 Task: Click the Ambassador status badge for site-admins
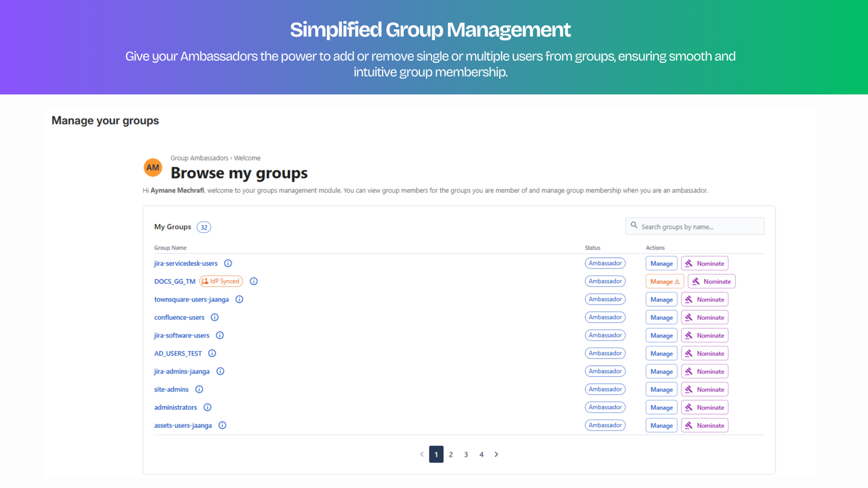[x=605, y=389]
